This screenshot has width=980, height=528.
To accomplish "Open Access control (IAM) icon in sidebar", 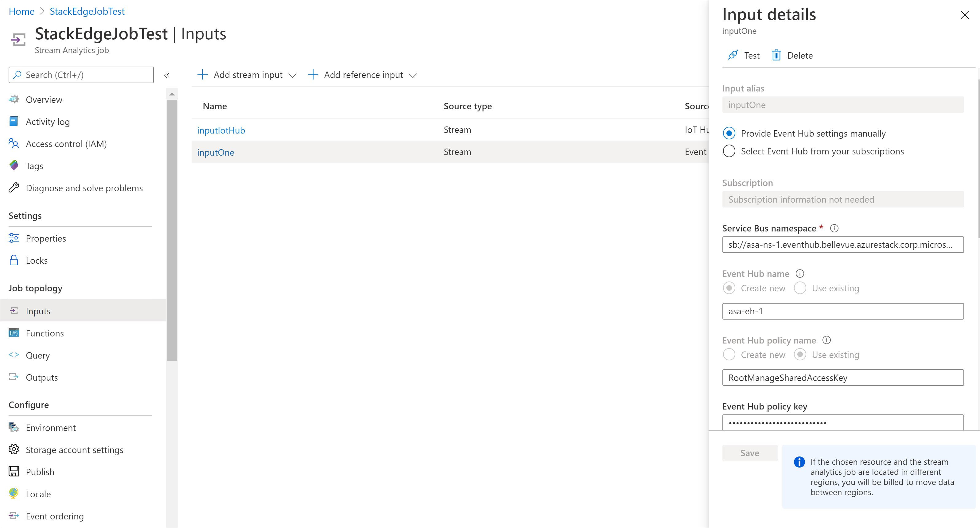I will point(14,144).
